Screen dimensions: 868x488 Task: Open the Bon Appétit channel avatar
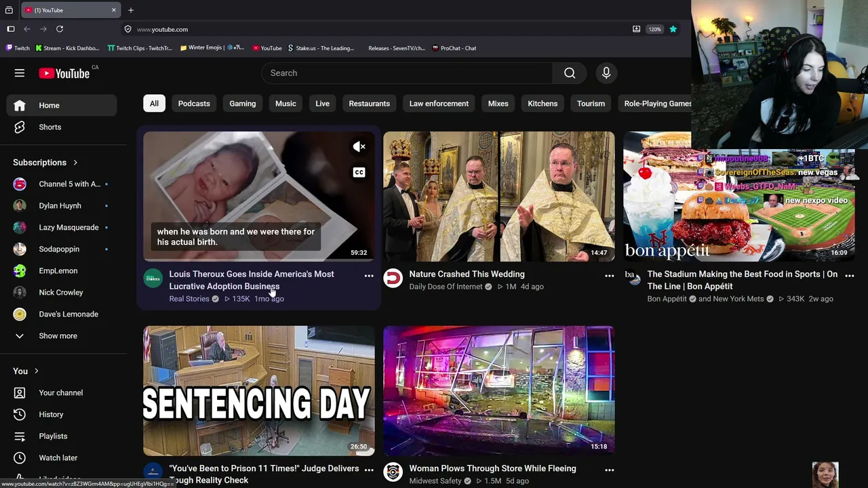coord(633,278)
